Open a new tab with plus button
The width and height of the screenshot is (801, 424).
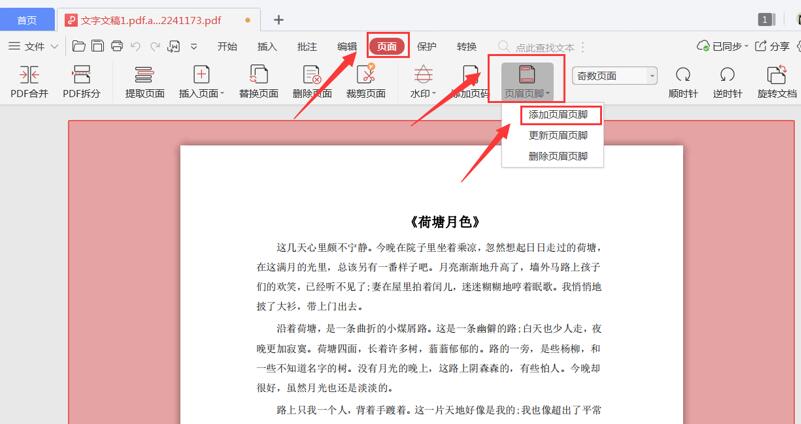click(278, 20)
